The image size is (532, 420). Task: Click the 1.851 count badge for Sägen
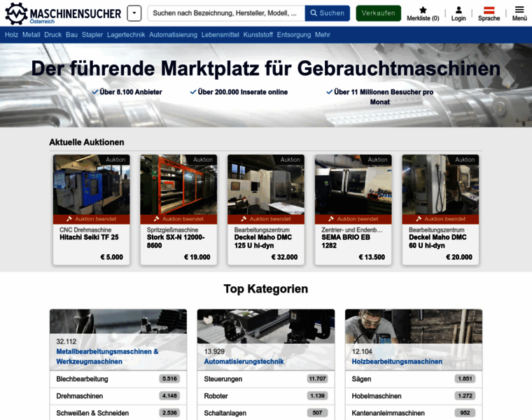pyautogui.click(x=465, y=379)
